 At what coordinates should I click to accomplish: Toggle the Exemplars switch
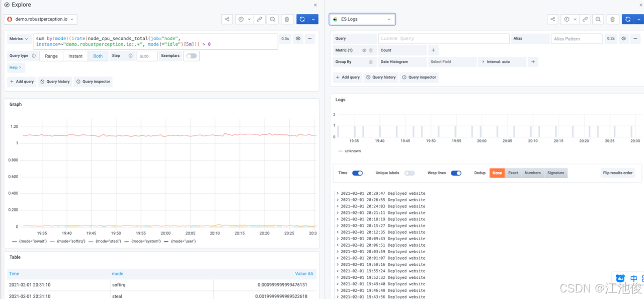[192, 56]
